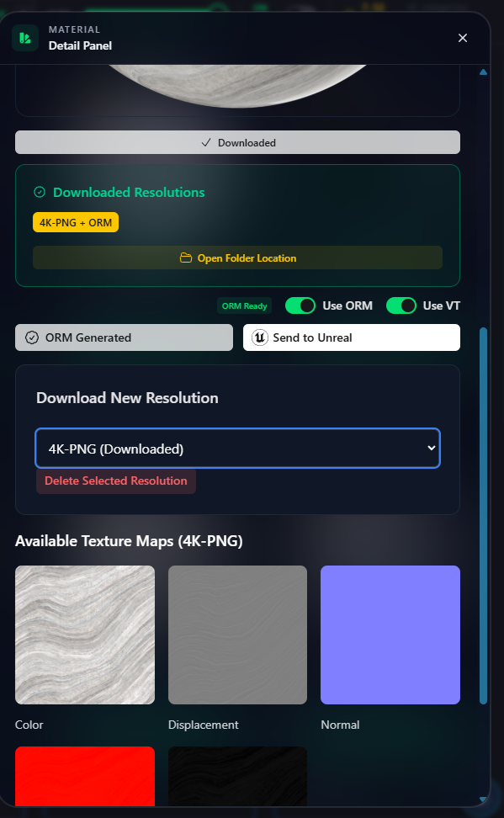
Task: Click the Downloaded Resolutions heading text
Action: coord(129,192)
